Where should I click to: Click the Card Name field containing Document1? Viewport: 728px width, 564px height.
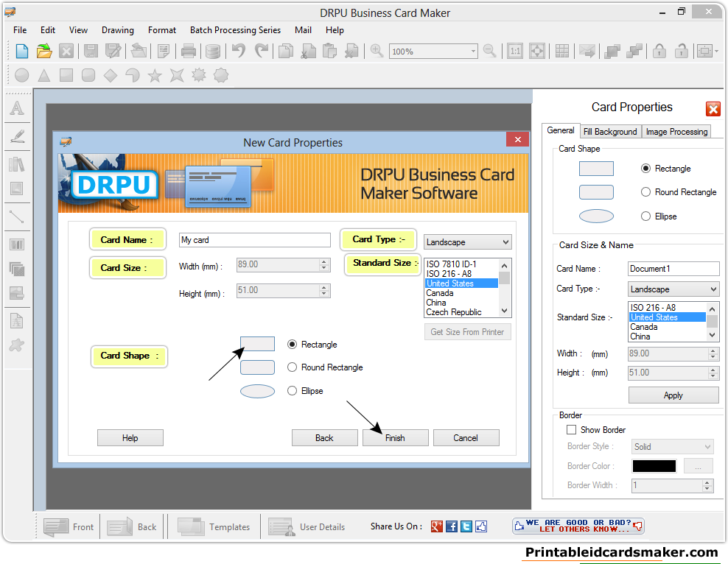point(673,269)
